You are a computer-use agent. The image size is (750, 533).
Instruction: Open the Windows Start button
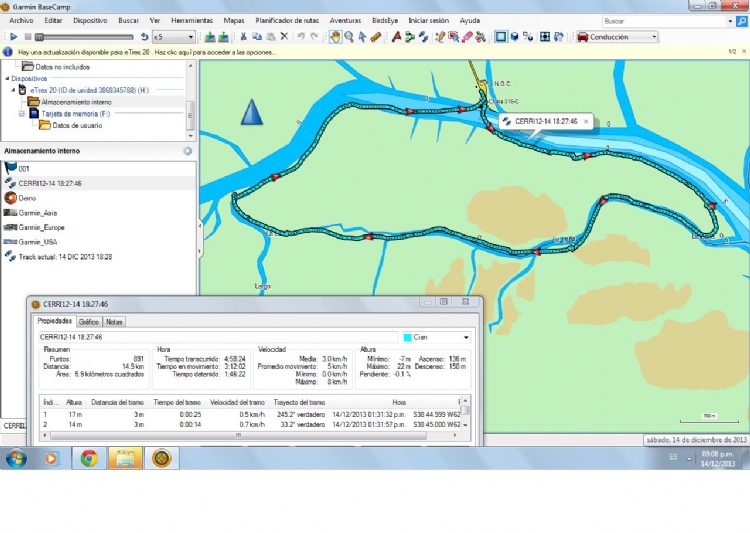coord(16,458)
